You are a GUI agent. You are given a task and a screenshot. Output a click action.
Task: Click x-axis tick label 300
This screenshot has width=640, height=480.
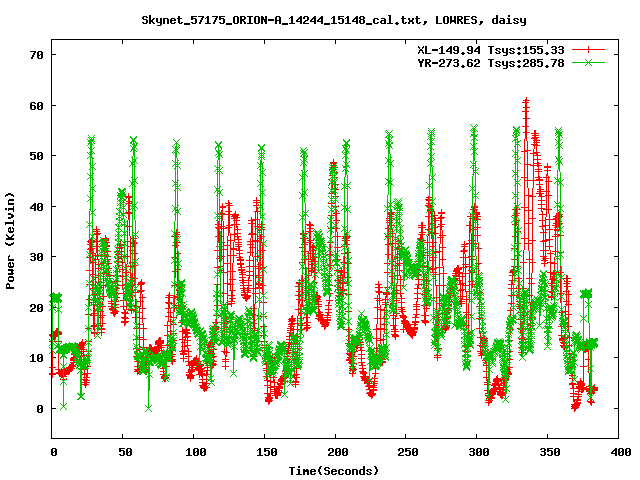(479, 452)
